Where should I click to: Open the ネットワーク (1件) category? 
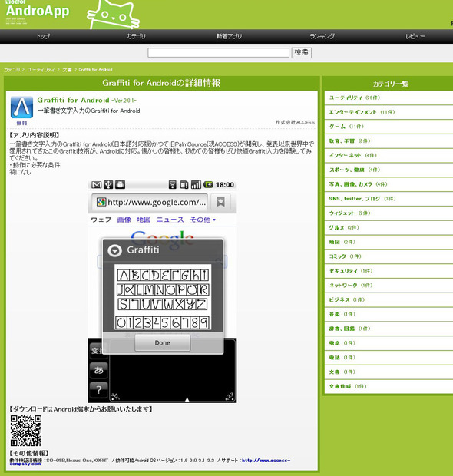[389, 286]
